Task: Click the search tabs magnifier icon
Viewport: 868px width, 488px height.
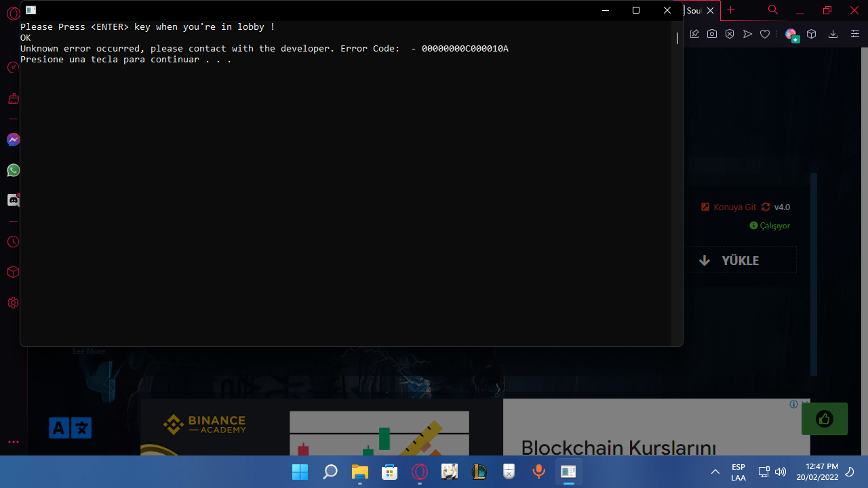Action: 773,10
